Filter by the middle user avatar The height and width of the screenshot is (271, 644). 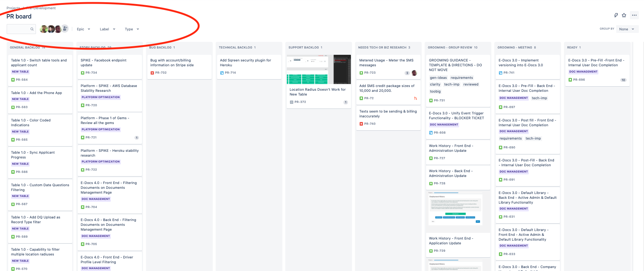51,29
